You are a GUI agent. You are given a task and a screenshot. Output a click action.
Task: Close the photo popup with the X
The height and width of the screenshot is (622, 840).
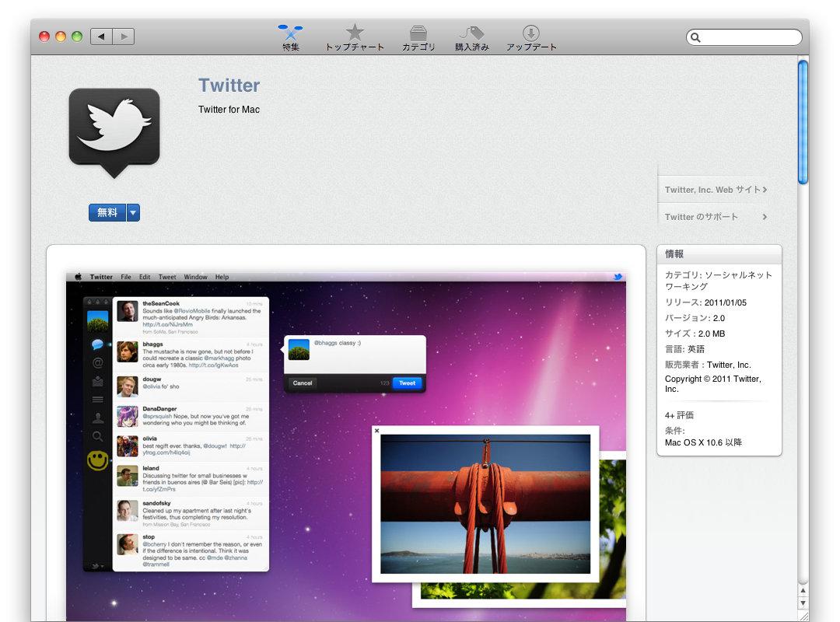pos(376,431)
